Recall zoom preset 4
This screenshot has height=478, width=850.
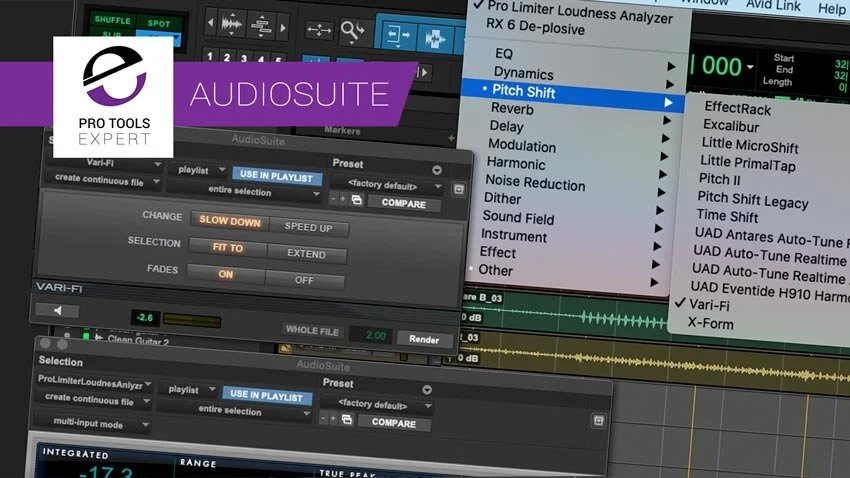[x=261, y=59]
